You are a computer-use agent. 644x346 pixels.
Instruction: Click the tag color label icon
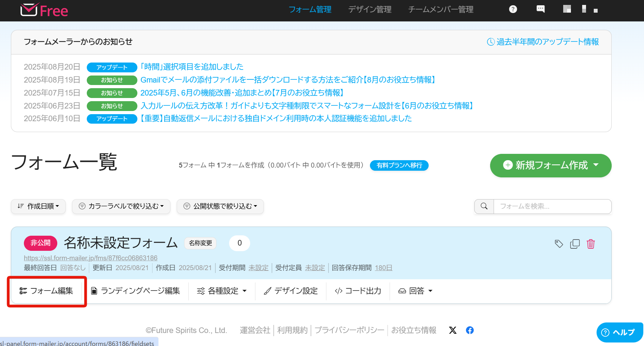559,244
